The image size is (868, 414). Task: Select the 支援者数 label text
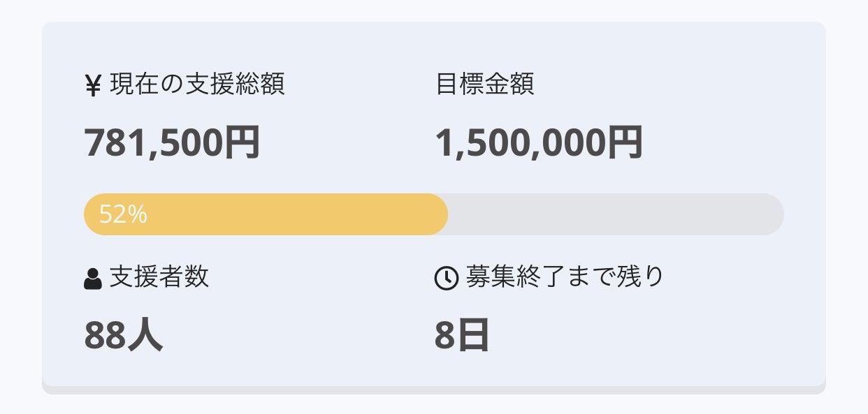(x=159, y=278)
